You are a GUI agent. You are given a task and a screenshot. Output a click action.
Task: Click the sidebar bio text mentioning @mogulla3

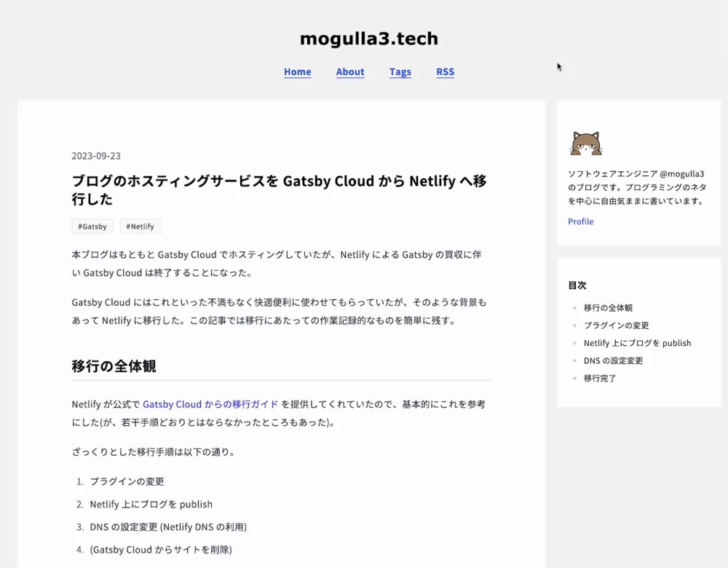tap(637, 187)
